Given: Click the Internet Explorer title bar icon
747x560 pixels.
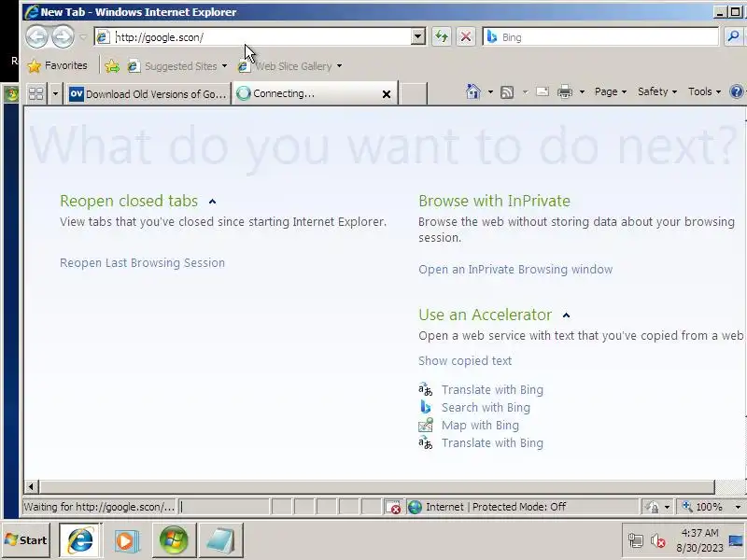Looking at the screenshot, I should click(x=32, y=12).
